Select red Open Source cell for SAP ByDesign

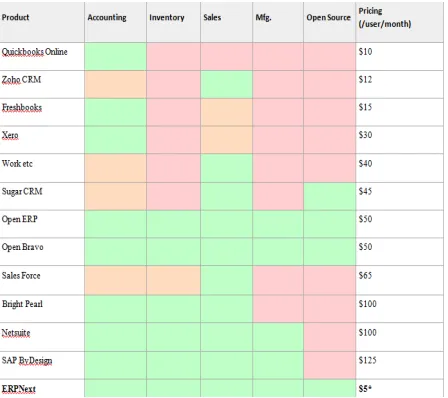point(329,365)
